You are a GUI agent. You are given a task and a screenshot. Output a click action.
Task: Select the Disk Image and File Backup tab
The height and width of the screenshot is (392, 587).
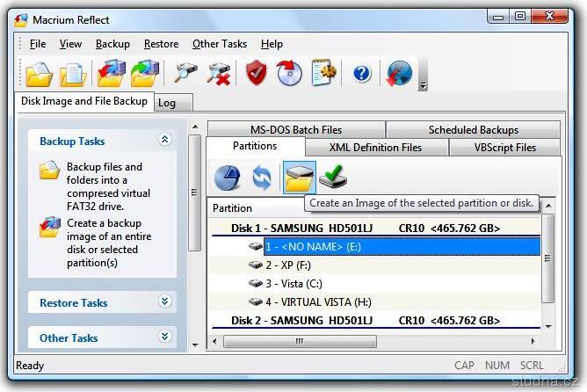[84, 101]
